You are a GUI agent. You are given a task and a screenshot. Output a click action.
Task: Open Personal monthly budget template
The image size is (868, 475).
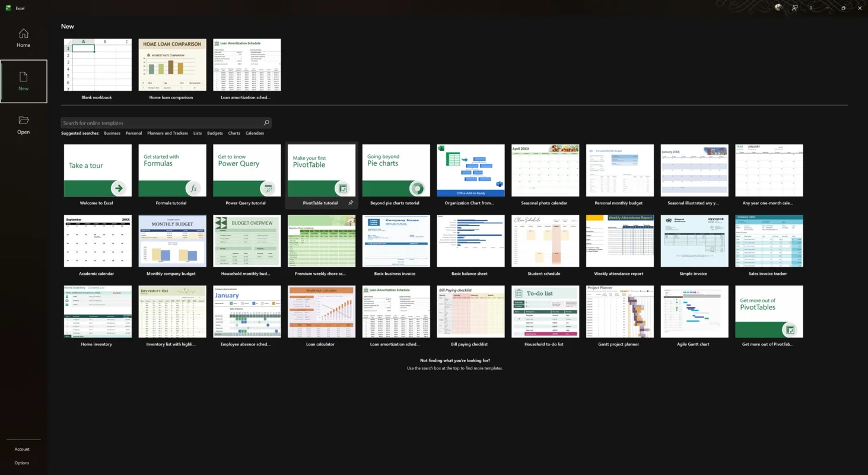pyautogui.click(x=620, y=176)
